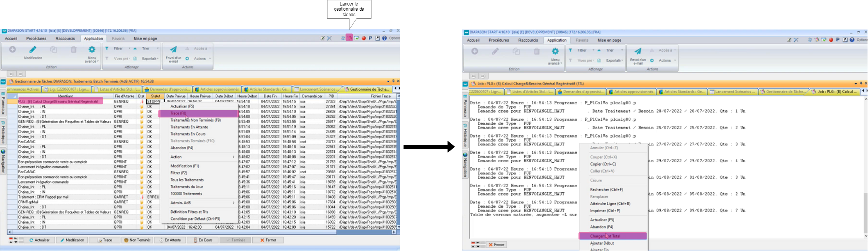Viewport: 868px width, 251px height.
Task: Click the task list horizontal scrollbar
Action: [x=183, y=232]
